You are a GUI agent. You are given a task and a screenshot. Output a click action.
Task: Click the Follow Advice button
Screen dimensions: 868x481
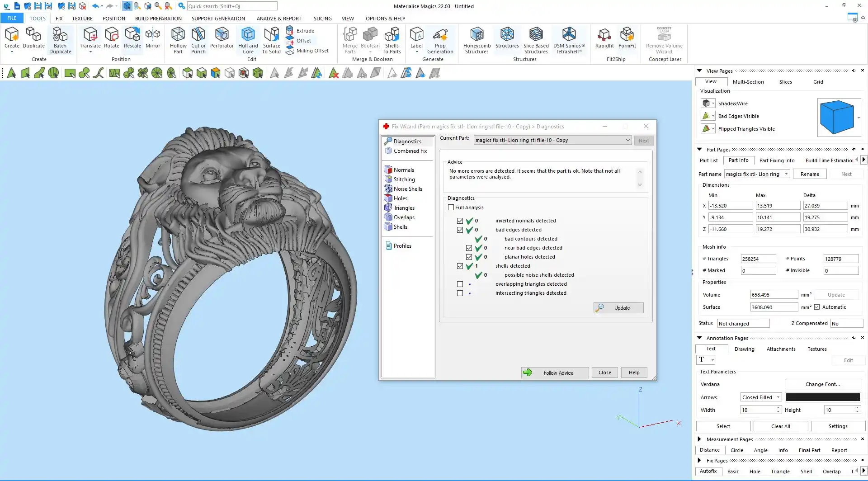click(x=555, y=373)
